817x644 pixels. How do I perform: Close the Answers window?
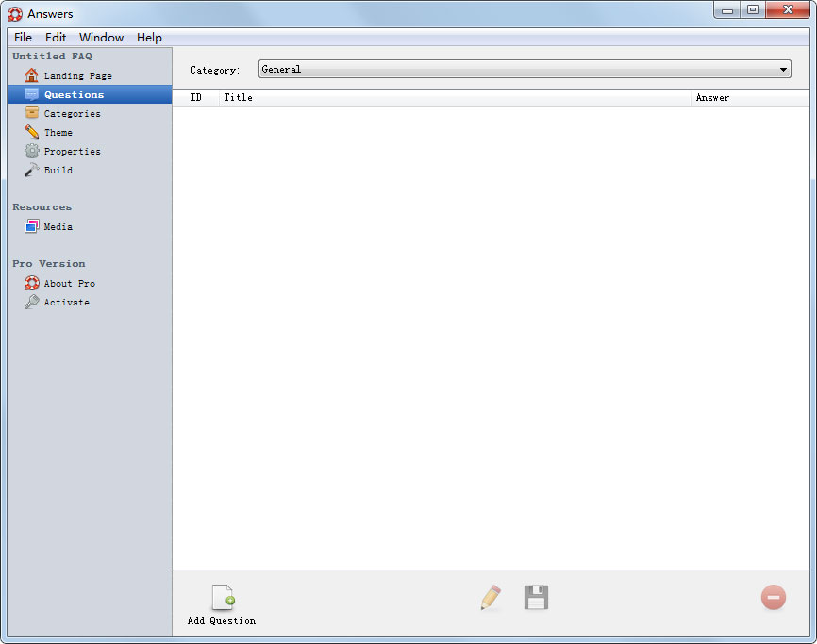coord(789,9)
